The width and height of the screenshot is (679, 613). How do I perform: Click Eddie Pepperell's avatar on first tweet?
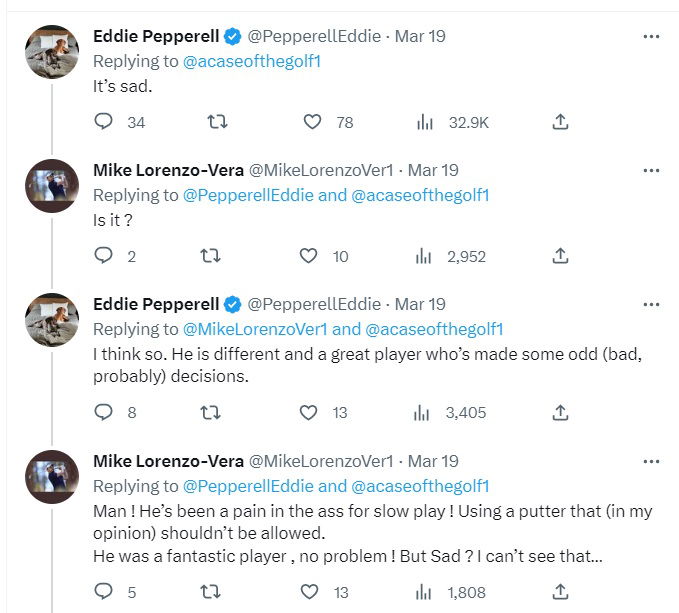coord(51,51)
